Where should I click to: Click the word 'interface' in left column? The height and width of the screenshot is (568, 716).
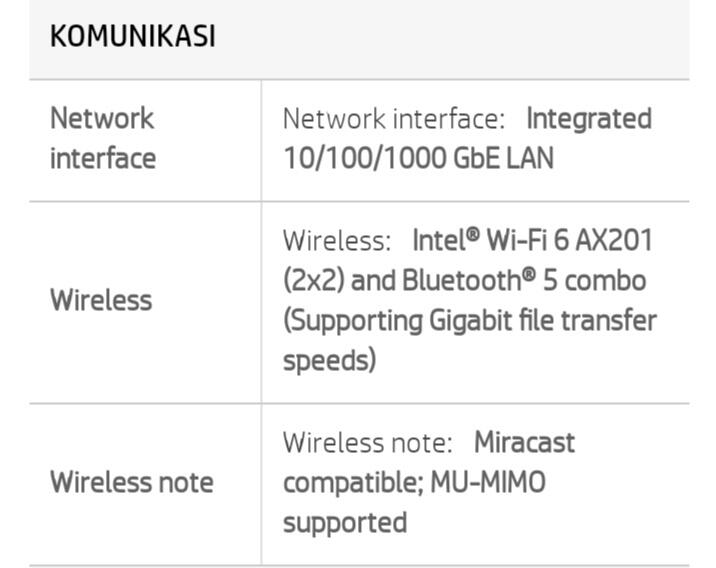pos(103,158)
